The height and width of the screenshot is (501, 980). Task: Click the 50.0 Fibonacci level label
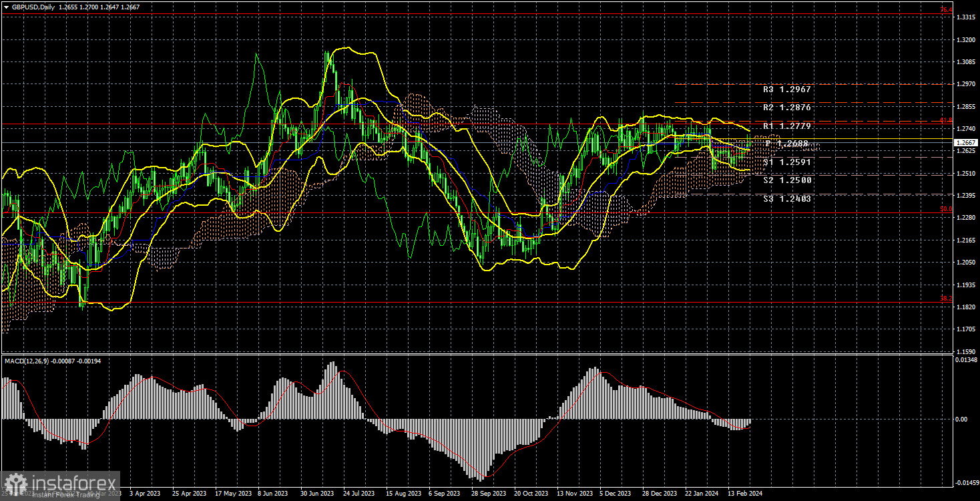(946, 209)
